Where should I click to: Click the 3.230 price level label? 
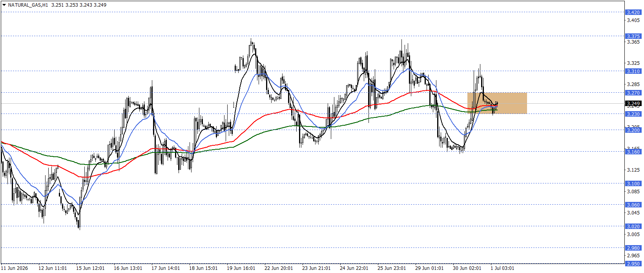pos(633,114)
